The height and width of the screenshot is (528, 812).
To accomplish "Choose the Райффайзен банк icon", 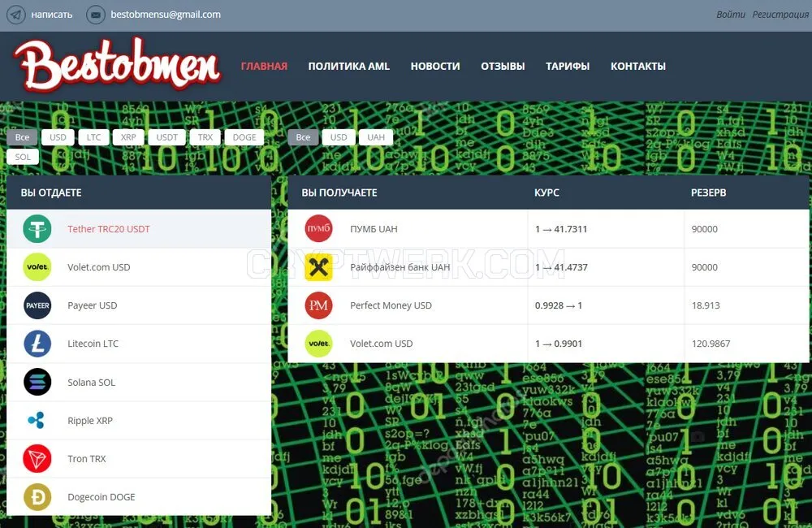I will click(318, 267).
